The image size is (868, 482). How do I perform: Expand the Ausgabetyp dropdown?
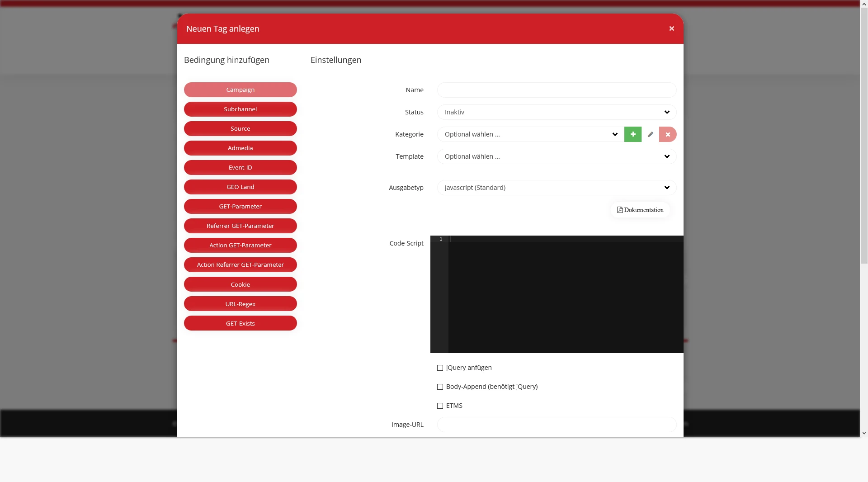coord(556,188)
